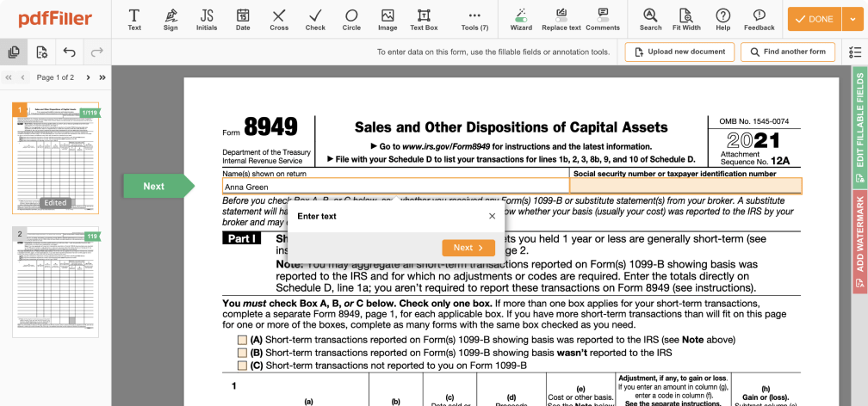Check box (B) basis wasn't reported
The width and height of the screenshot is (868, 406).
(x=243, y=353)
